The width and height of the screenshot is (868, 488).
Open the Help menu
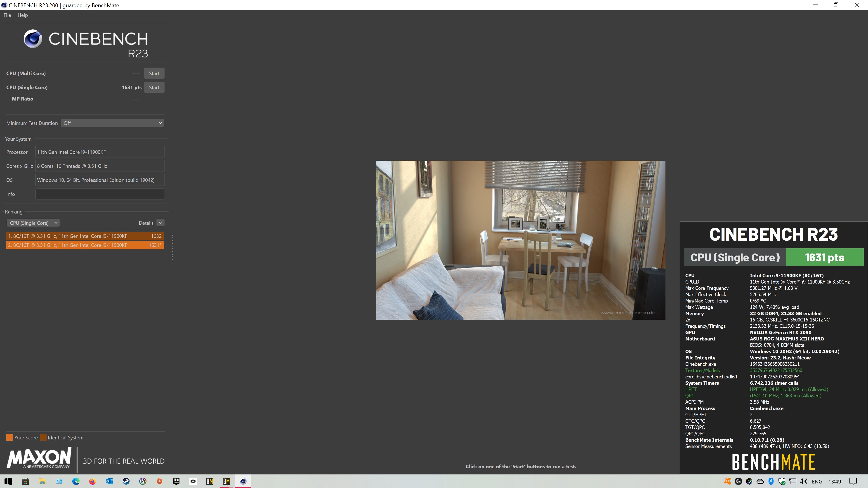[x=23, y=15]
